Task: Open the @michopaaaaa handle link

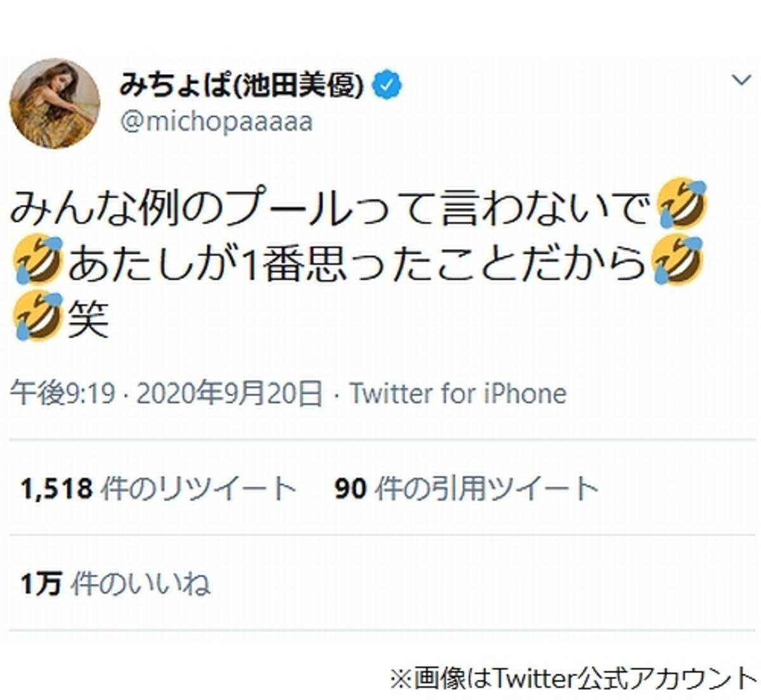Action: (x=216, y=121)
